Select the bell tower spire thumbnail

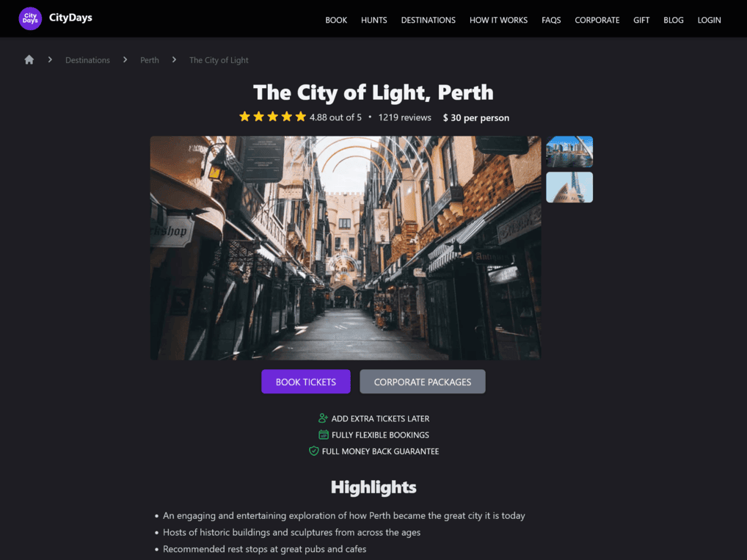pyautogui.click(x=569, y=187)
